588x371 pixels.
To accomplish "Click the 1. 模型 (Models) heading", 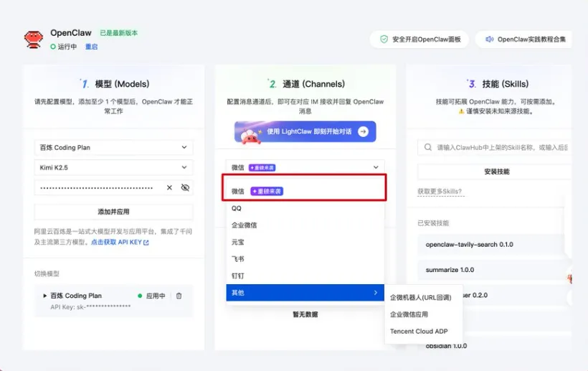I will click(114, 84).
